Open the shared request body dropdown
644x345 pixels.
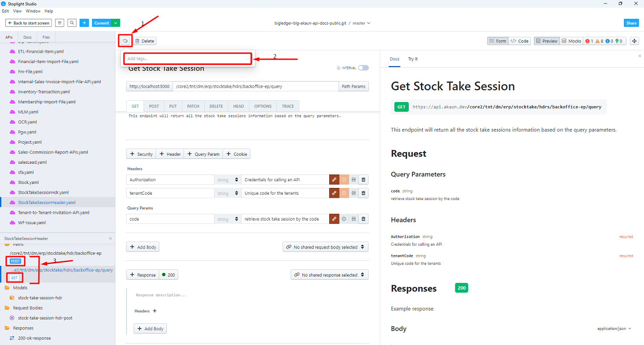[326, 247]
